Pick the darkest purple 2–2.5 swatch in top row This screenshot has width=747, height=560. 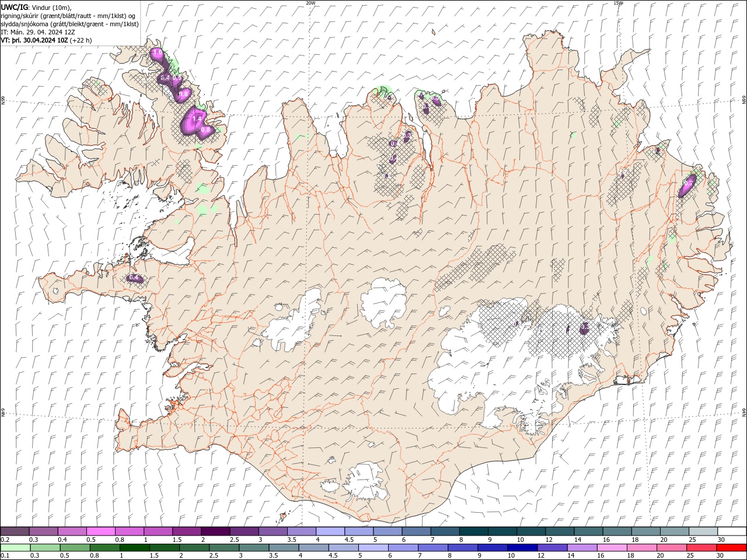tap(215, 531)
